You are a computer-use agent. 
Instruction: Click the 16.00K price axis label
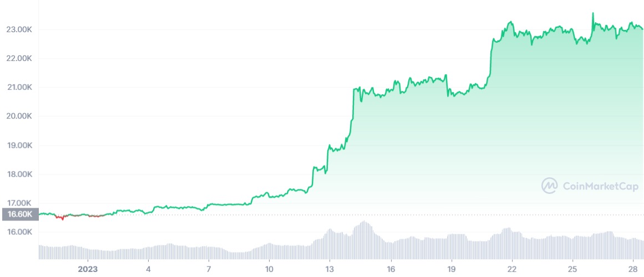(19, 232)
